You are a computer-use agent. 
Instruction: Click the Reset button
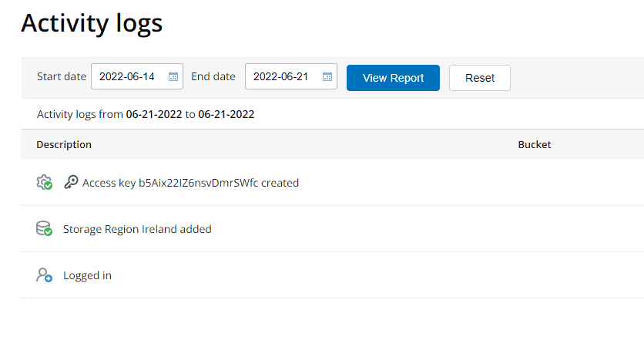(x=480, y=78)
